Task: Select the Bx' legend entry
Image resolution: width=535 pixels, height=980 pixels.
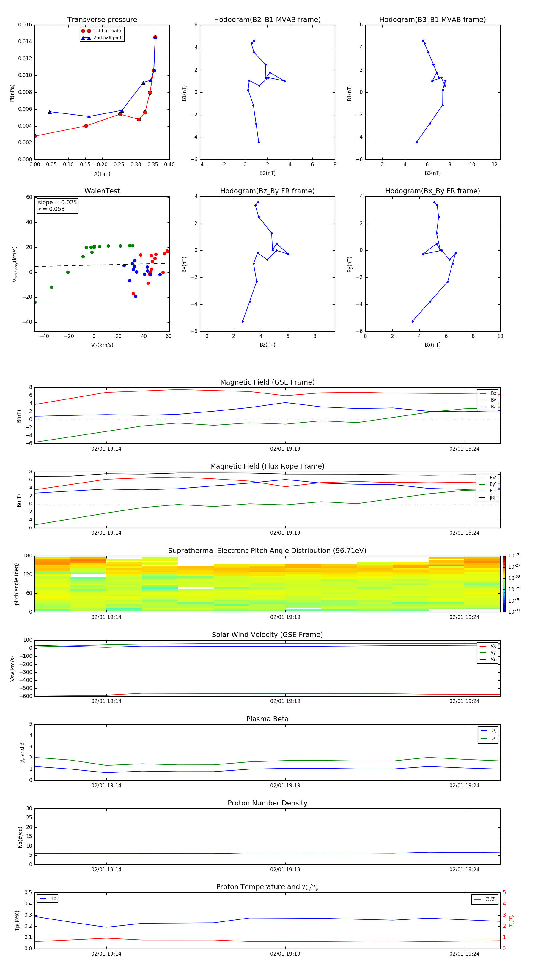Action: pyautogui.click(x=487, y=478)
